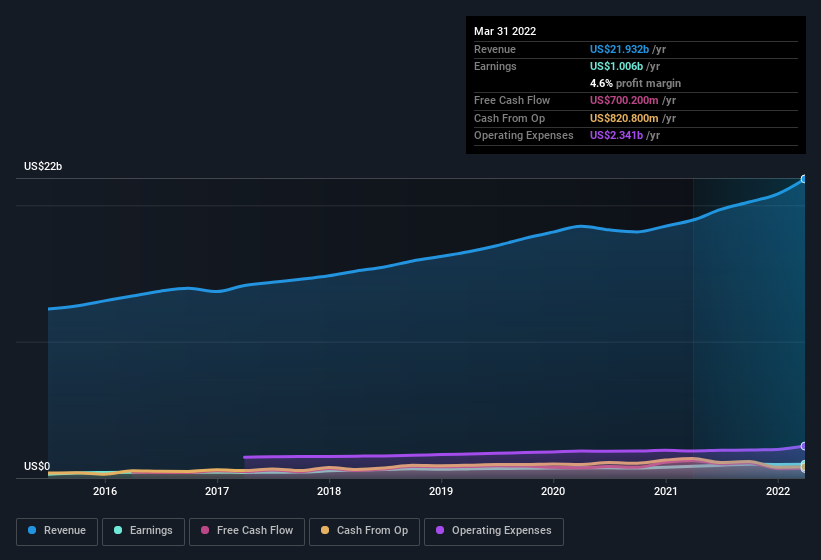Image resolution: width=821 pixels, height=560 pixels.
Task: Click the tooltip Cash From Op row label
Action: [509, 118]
